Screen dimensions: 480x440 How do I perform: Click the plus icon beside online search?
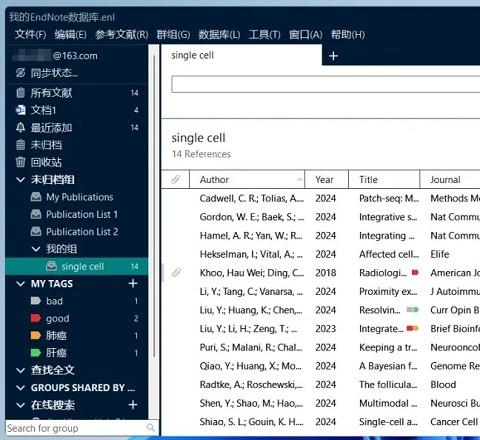click(x=133, y=405)
